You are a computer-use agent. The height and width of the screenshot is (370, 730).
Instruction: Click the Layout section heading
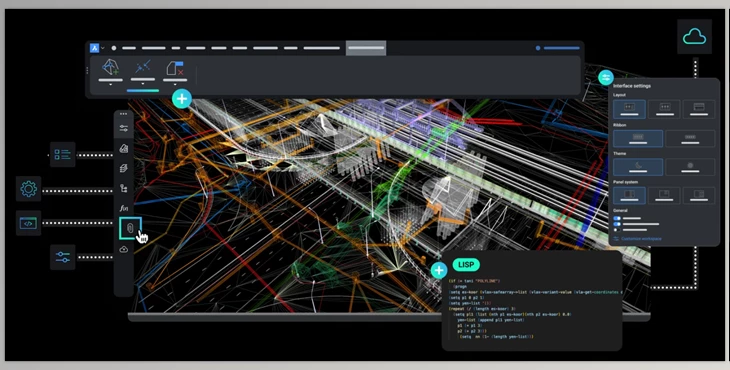tap(620, 95)
